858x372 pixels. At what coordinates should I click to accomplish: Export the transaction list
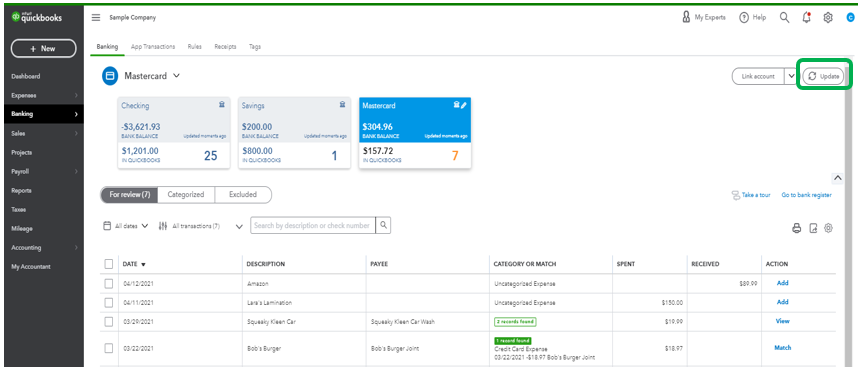[813, 229]
